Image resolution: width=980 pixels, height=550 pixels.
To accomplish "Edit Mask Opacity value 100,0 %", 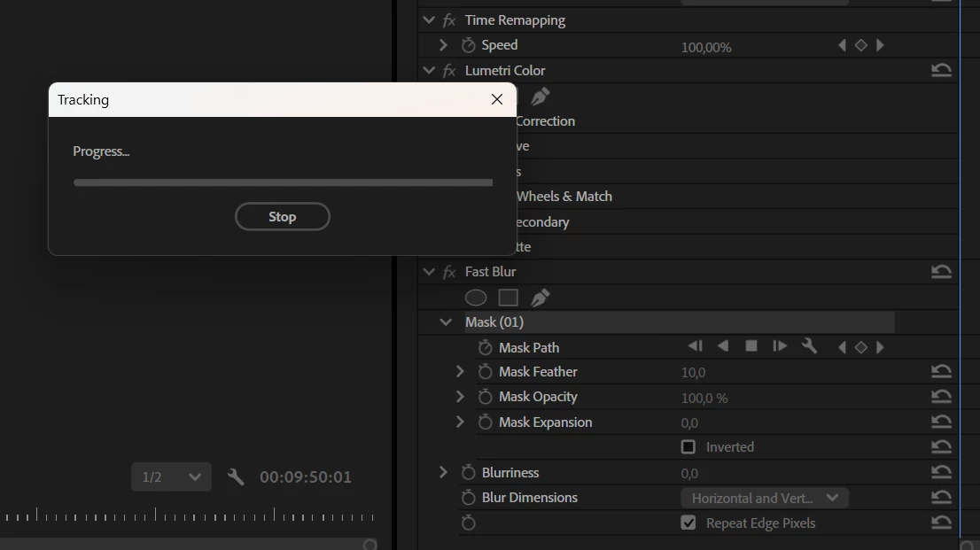I will point(704,399).
